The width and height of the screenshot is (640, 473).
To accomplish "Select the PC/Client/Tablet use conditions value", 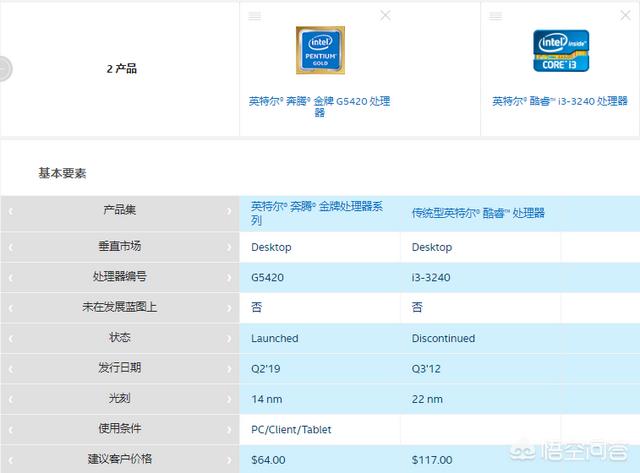I will (x=291, y=430).
